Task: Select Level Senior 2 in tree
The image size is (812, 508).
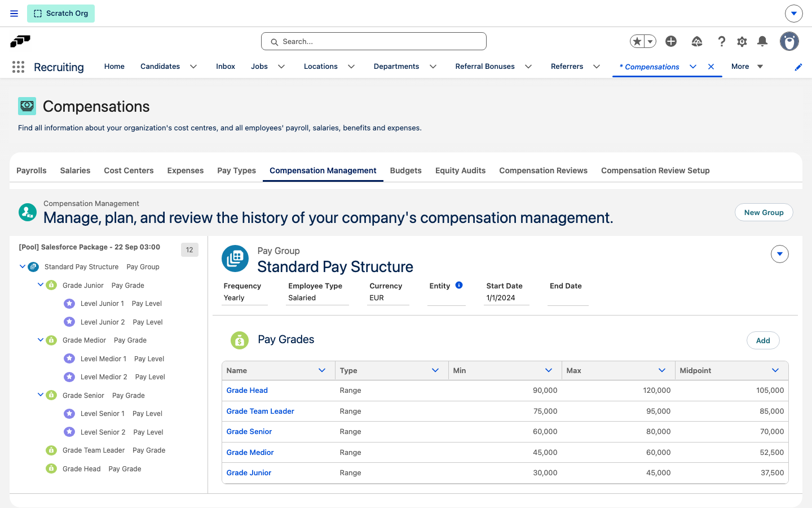Action: point(103,432)
